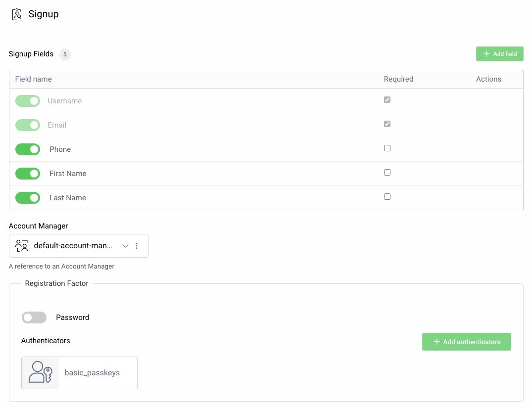
Task: Click the Signup page header icon
Action: pyautogui.click(x=16, y=14)
